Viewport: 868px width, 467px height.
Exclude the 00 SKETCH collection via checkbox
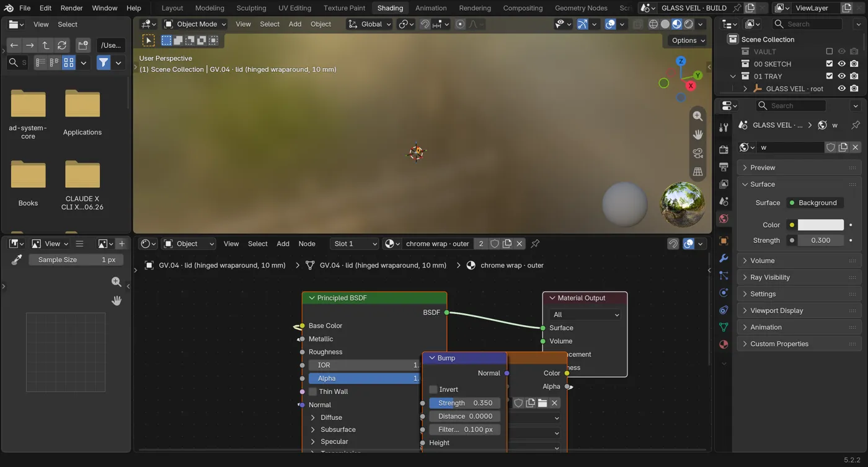pyautogui.click(x=830, y=64)
